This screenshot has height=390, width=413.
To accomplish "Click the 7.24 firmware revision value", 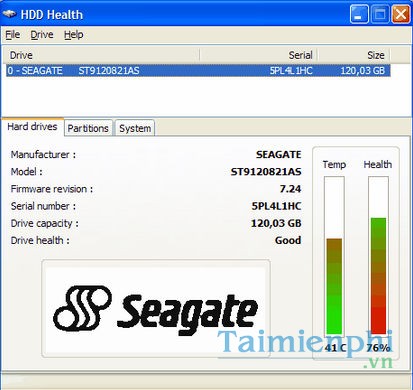I will (290, 189).
